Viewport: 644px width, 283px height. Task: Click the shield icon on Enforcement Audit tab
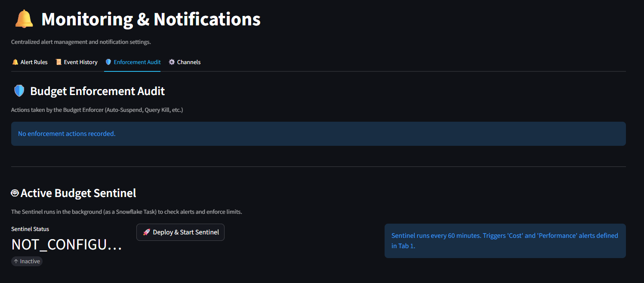108,62
